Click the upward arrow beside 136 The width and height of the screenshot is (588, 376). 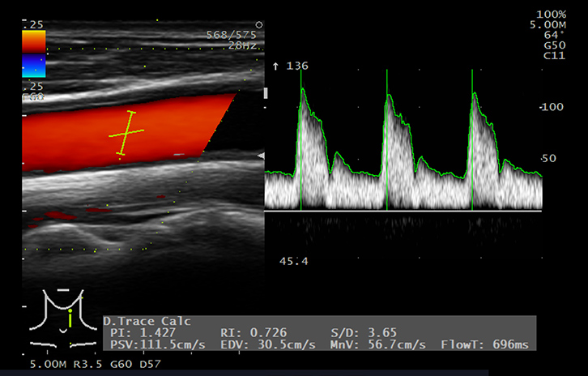coord(277,66)
